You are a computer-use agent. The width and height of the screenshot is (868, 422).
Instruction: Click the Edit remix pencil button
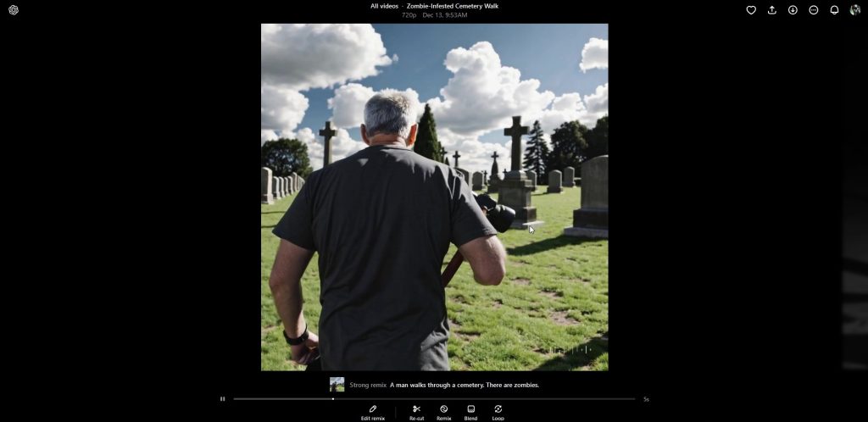(373, 412)
